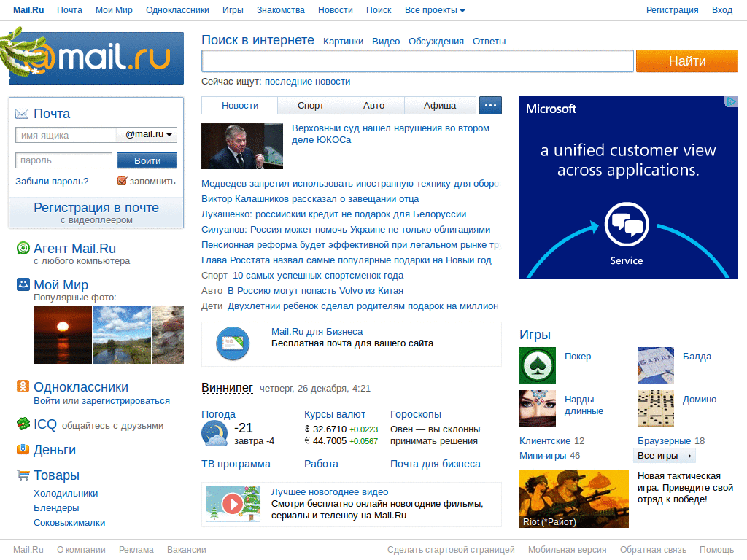Open the Нарды длинные game icon
The image size is (747, 560).
(x=538, y=408)
